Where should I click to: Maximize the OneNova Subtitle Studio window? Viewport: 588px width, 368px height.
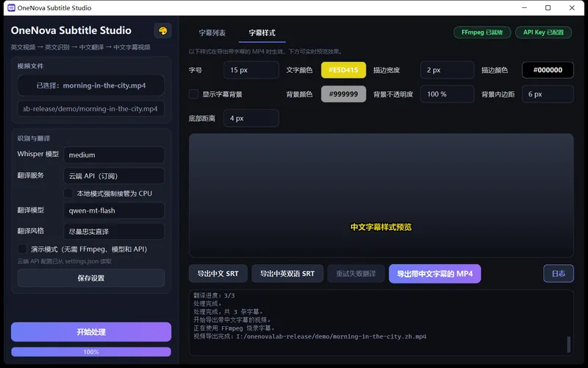[x=548, y=8]
